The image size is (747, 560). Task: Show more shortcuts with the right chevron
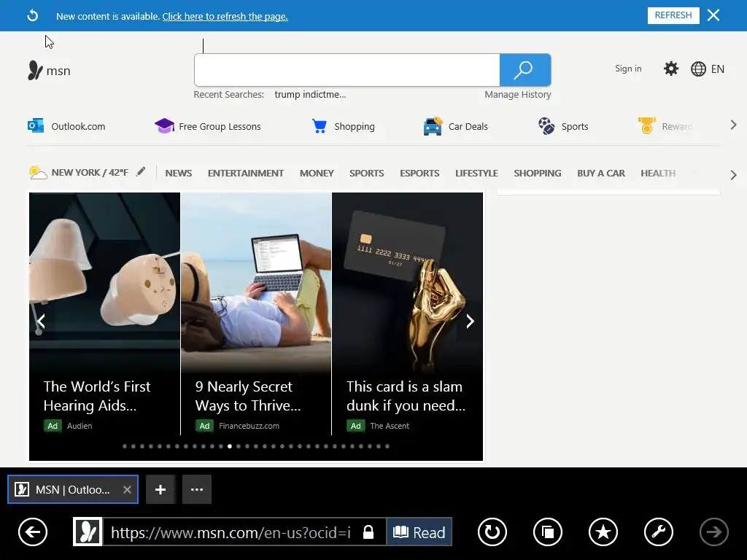733,125
